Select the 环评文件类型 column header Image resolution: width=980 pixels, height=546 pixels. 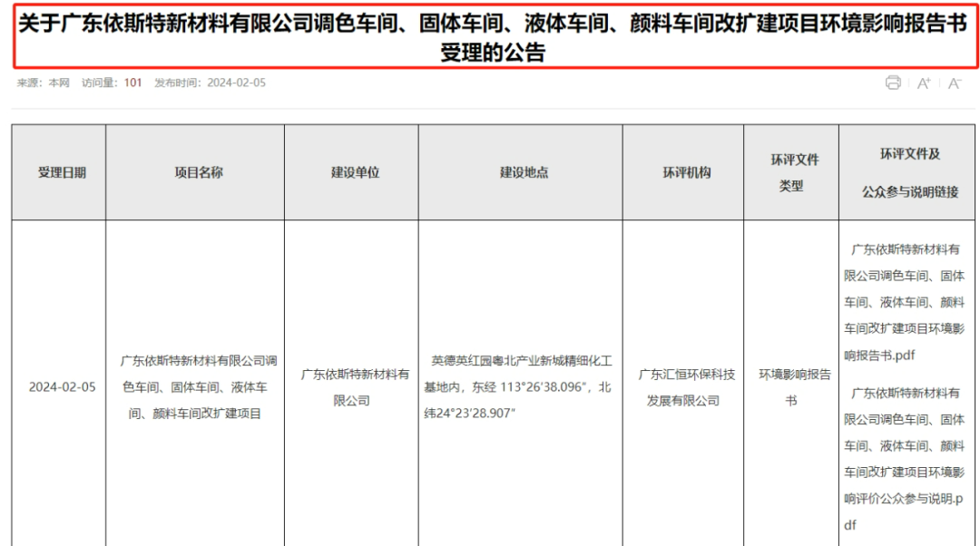[x=791, y=172]
